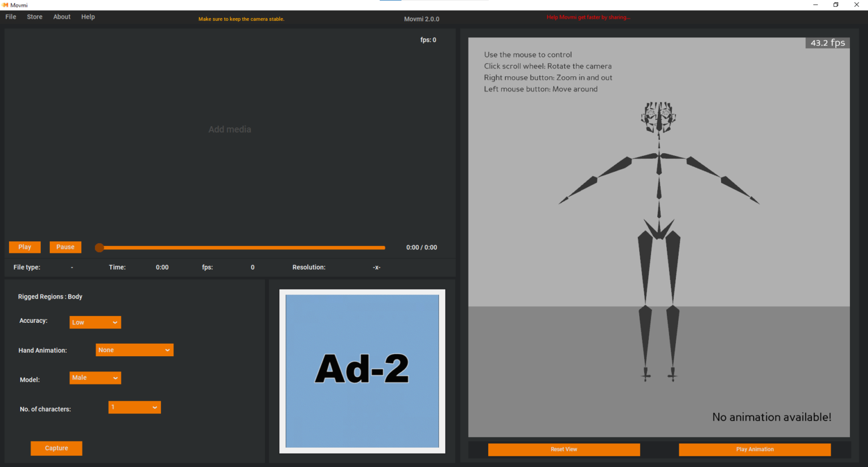
Task: Click the video seek slider handle
Action: (x=99, y=247)
